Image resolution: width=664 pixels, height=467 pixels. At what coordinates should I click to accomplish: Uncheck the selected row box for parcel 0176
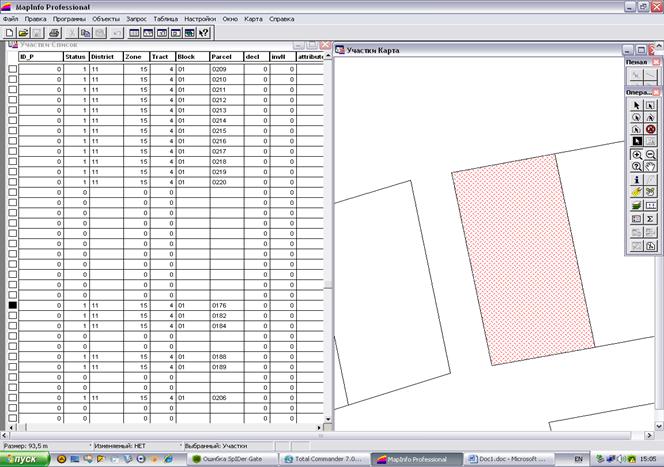click(x=12, y=305)
